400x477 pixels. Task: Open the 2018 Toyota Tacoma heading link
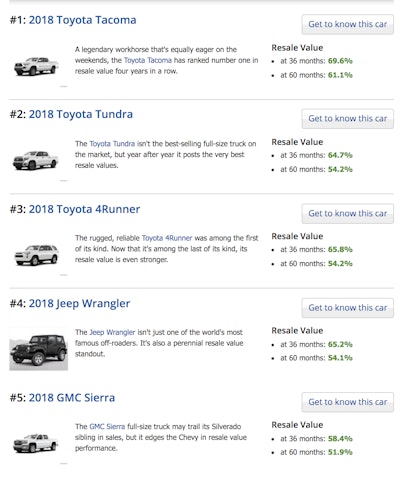point(82,20)
